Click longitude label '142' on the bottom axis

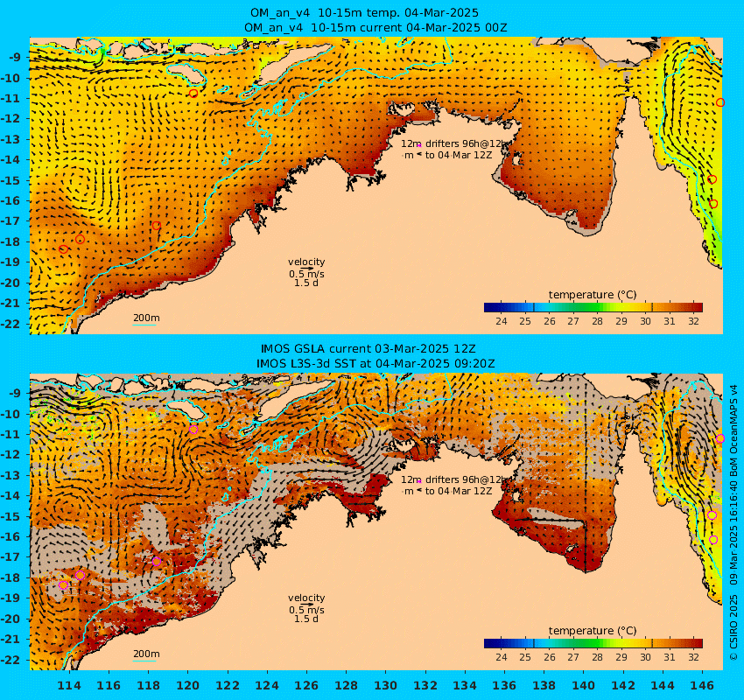[623, 686]
